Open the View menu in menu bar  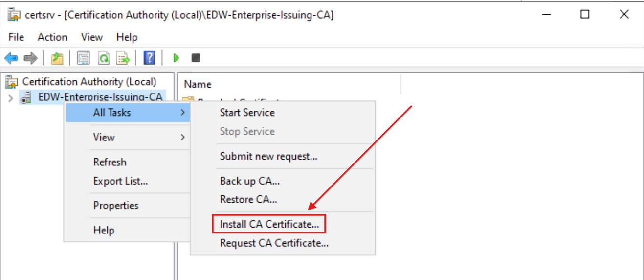pos(92,37)
